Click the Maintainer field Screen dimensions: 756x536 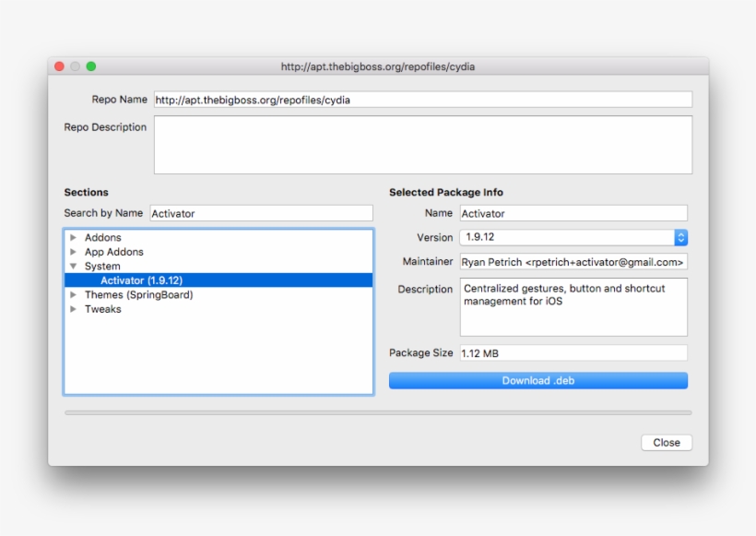[x=573, y=262]
